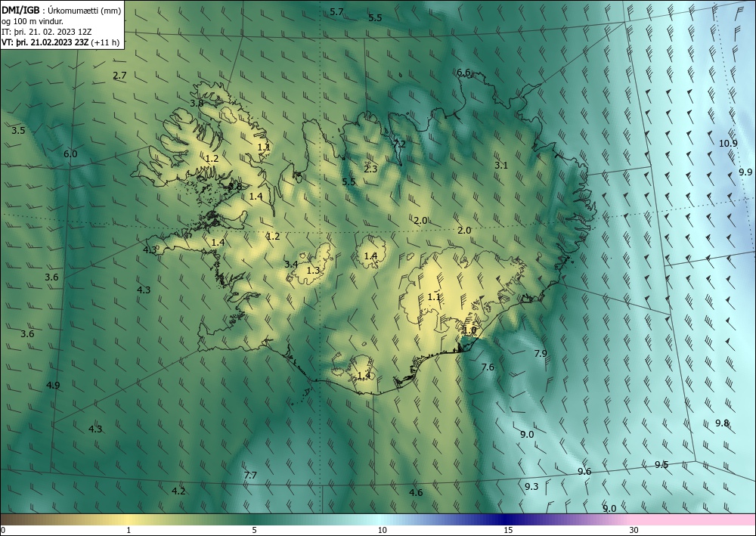
Task: Click the 'IT: þri. 21. 02. 2023 12Z' line
Action: pyautogui.click(x=46, y=32)
